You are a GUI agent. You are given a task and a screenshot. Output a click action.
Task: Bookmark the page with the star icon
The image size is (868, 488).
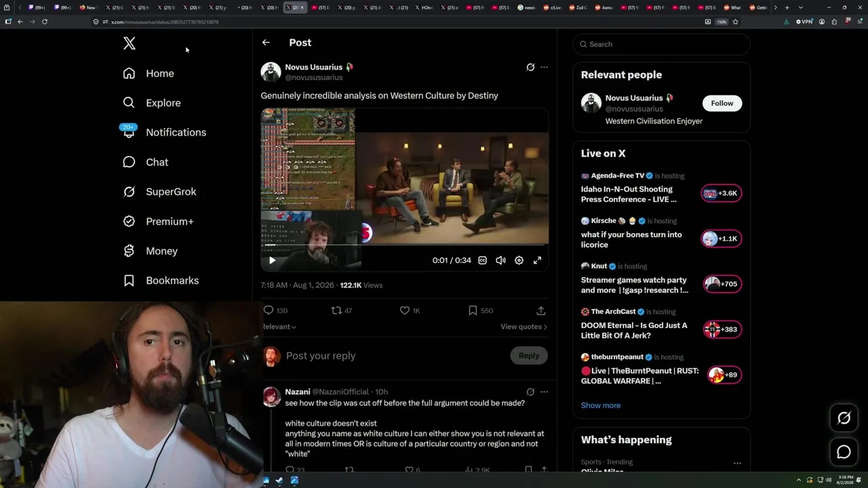[x=735, y=22]
